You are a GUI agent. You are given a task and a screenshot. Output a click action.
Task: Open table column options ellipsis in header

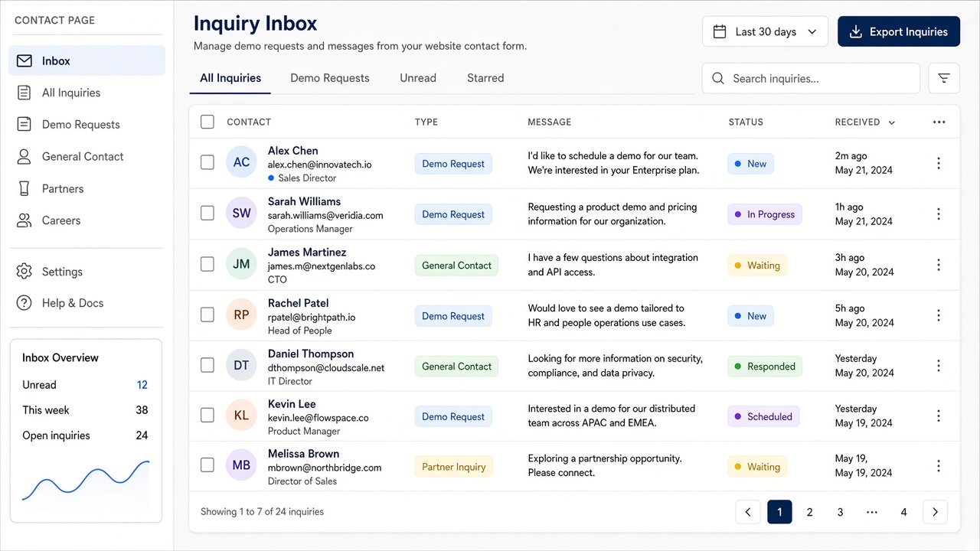(939, 122)
